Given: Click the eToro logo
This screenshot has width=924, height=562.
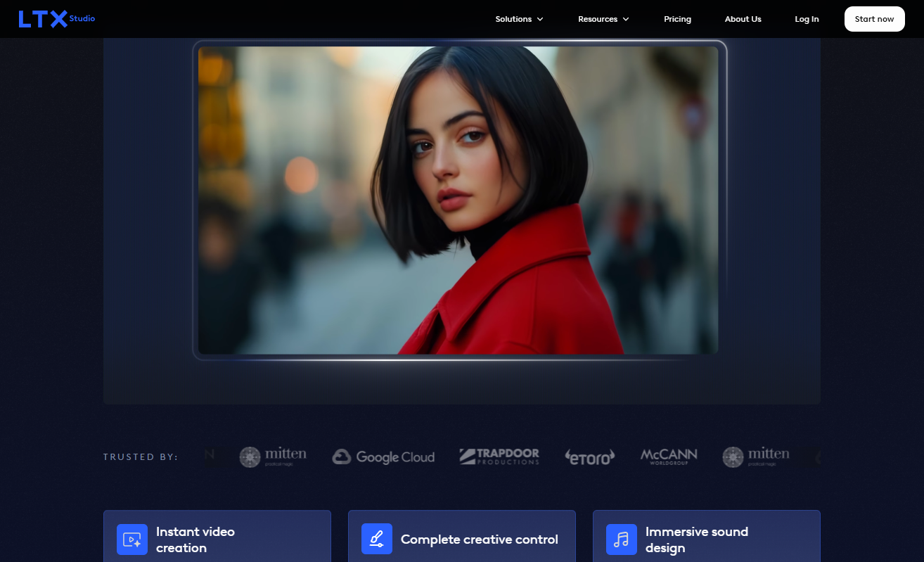Looking at the screenshot, I should click(x=589, y=457).
